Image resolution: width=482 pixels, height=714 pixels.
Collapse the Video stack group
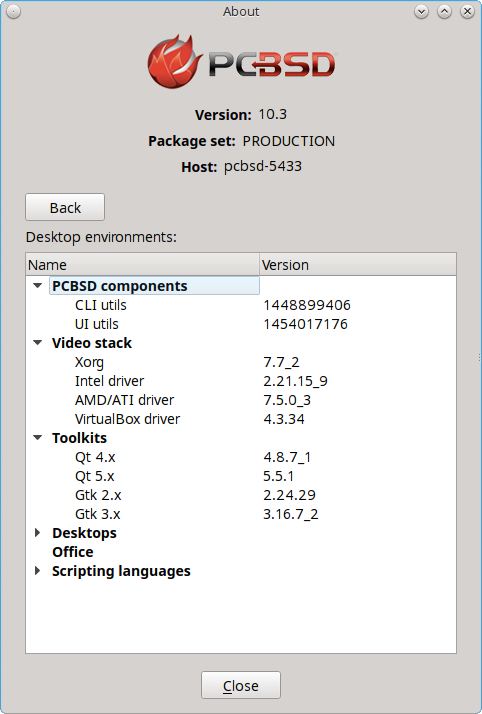(38, 343)
